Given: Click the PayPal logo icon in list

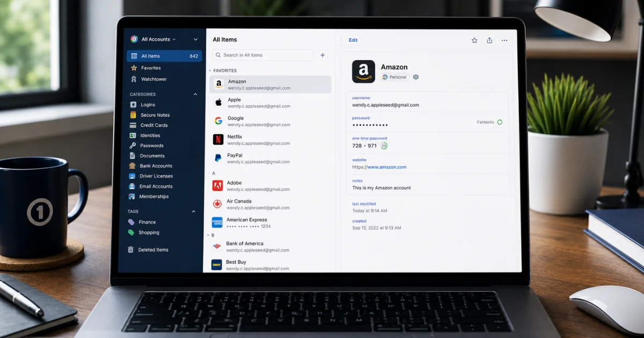Looking at the screenshot, I should (218, 158).
